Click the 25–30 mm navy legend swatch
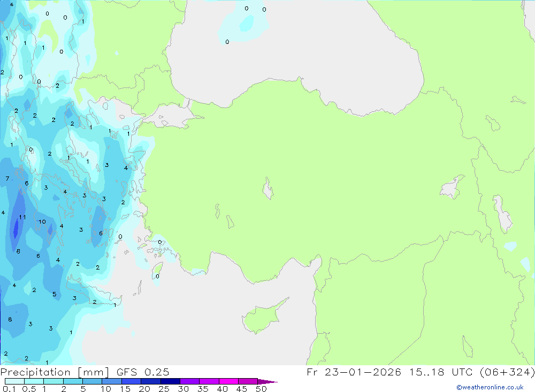 click(170, 381)
